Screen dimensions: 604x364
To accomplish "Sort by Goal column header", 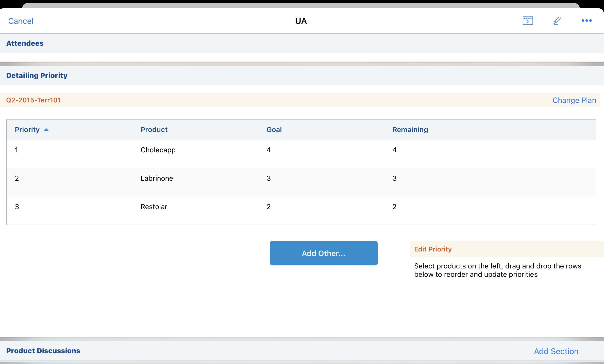I will click(274, 130).
